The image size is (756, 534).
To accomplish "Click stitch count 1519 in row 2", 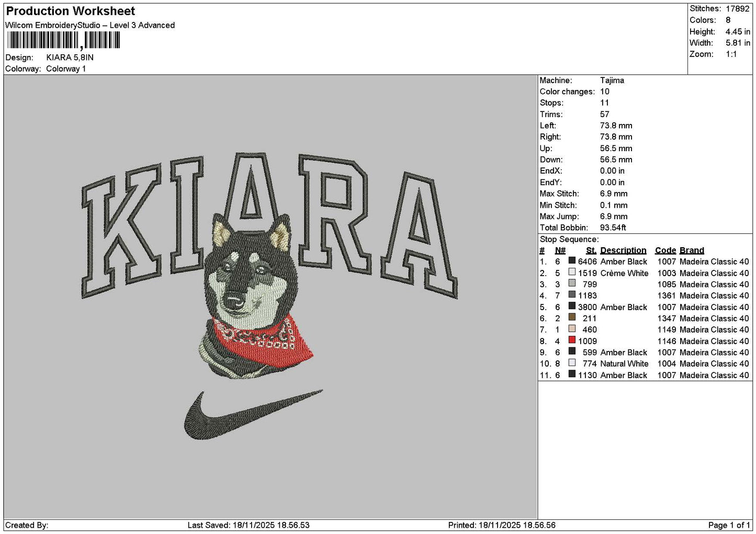I will tap(587, 273).
